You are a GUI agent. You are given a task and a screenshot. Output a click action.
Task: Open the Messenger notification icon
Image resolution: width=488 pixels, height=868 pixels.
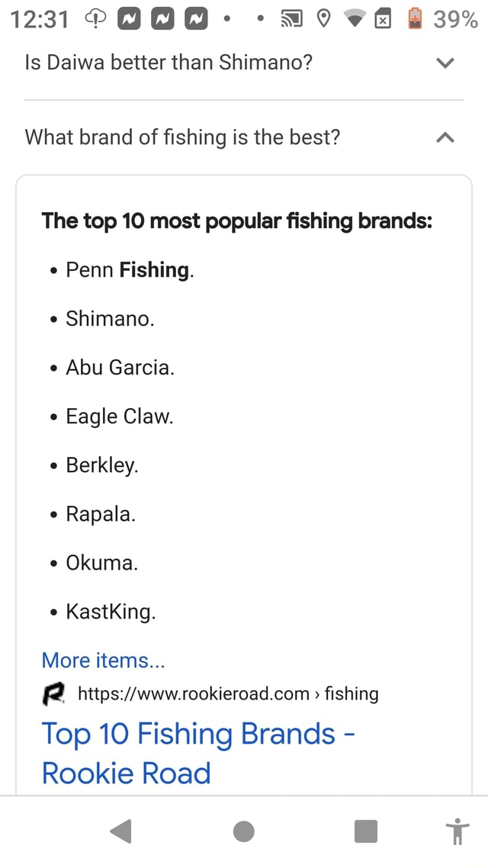[x=128, y=19]
